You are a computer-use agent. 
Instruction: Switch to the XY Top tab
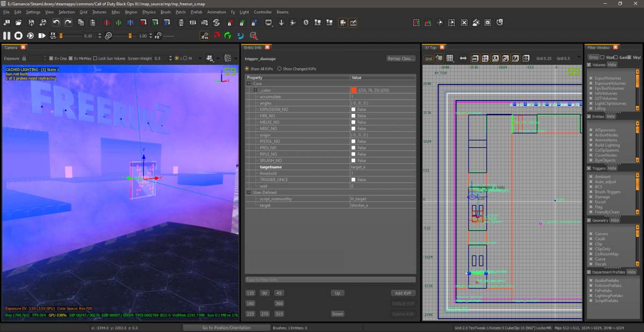[430, 47]
